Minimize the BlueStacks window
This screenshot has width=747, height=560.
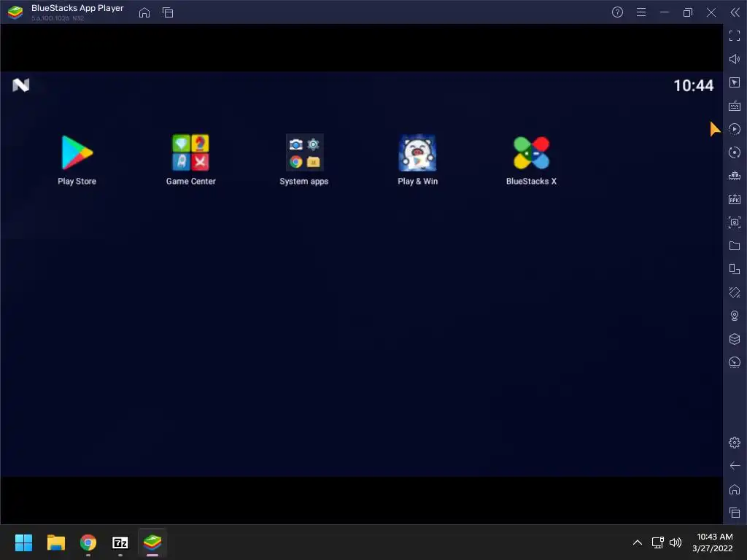click(665, 12)
